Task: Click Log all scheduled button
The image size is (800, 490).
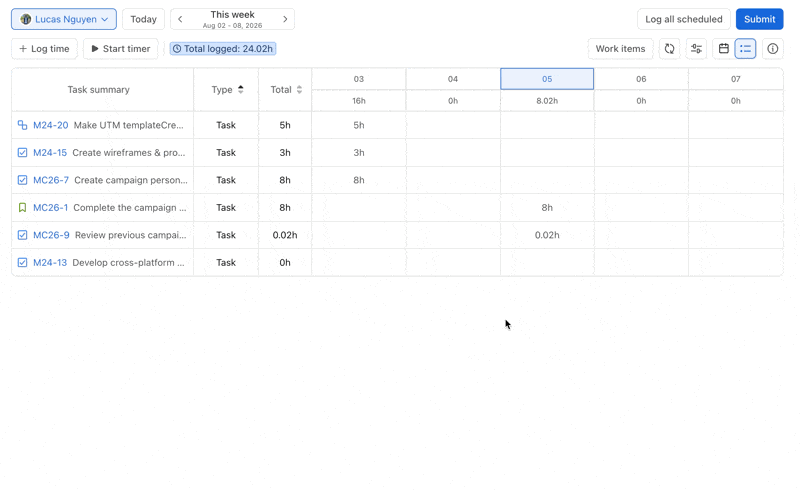Action: [684, 19]
